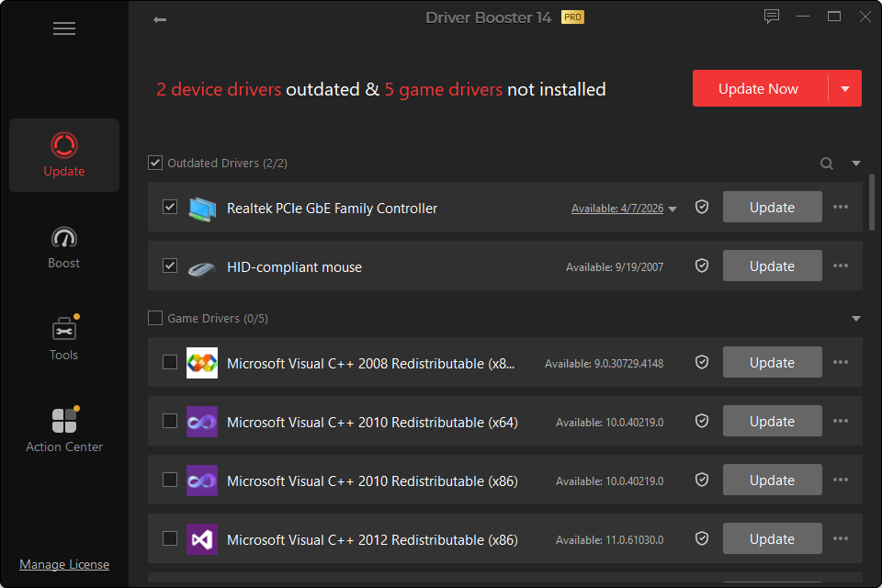The height and width of the screenshot is (588, 882).
Task: Switch to the Boost tab
Action: click(x=64, y=247)
